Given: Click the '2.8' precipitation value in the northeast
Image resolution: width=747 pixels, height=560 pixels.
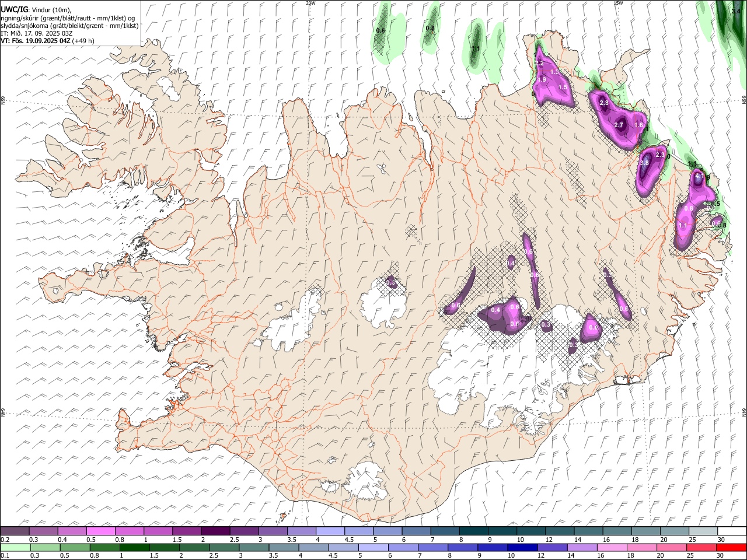Looking at the screenshot, I should [x=604, y=103].
